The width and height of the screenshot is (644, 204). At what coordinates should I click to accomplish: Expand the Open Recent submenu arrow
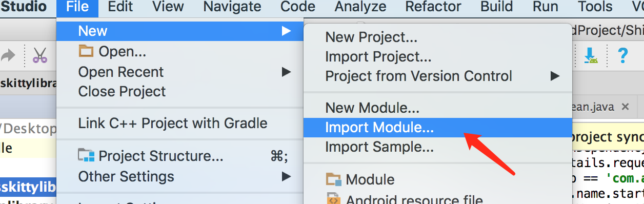pyautogui.click(x=286, y=72)
